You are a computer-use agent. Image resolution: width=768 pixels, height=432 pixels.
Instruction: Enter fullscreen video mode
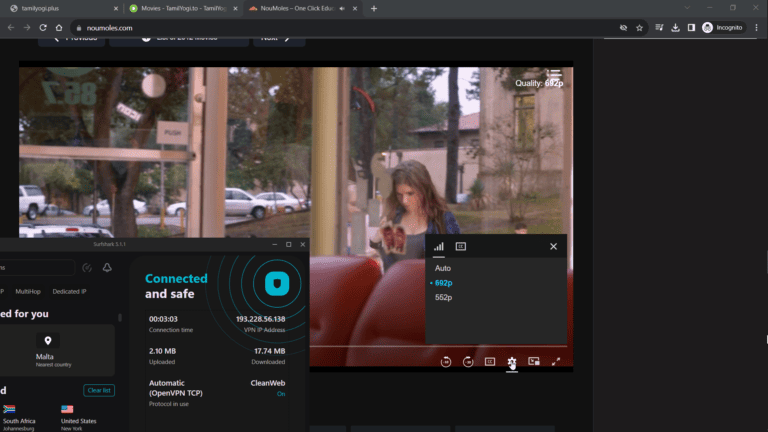tap(556, 361)
